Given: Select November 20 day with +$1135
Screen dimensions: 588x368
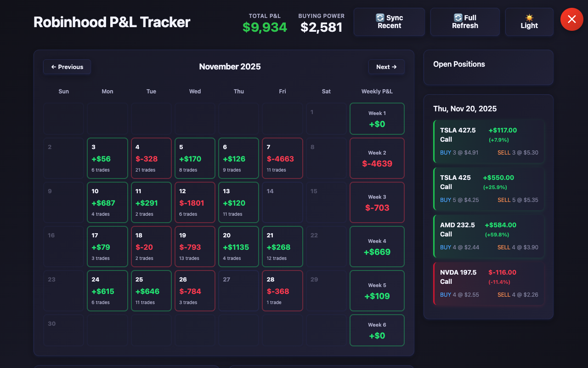Looking at the screenshot, I should pyautogui.click(x=239, y=247).
